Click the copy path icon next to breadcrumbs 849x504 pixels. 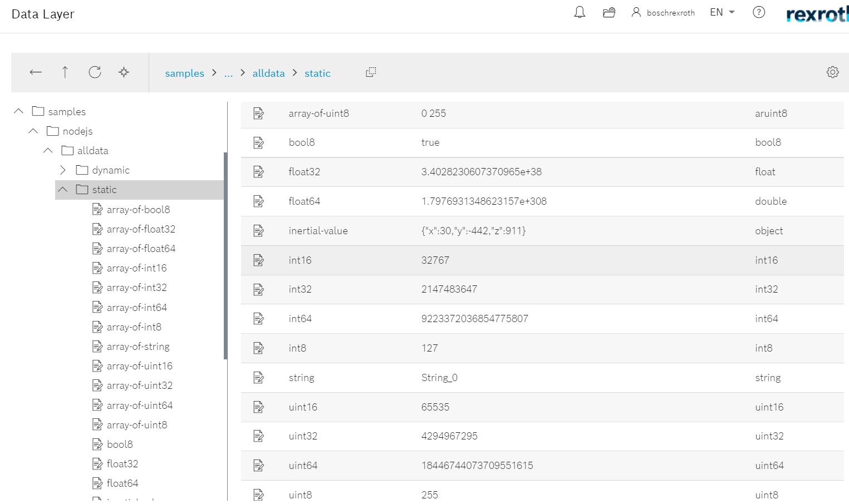click(x=370, y=72)
